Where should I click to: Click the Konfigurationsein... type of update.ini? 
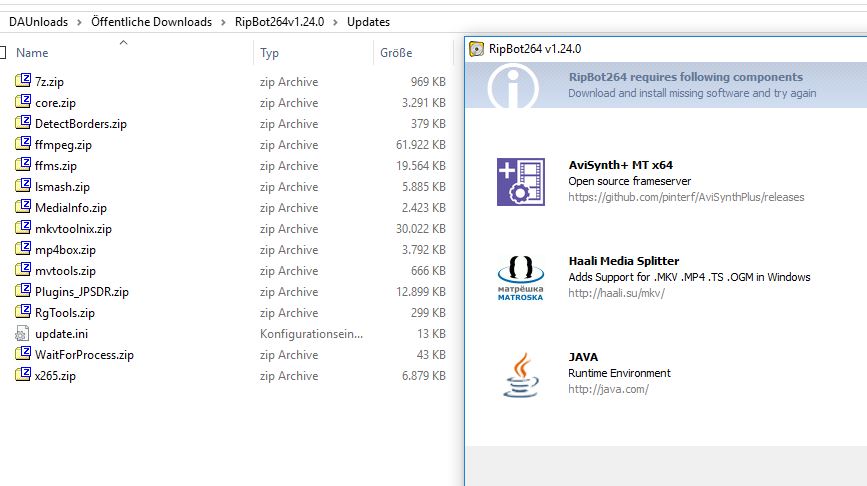click(311, 334)
